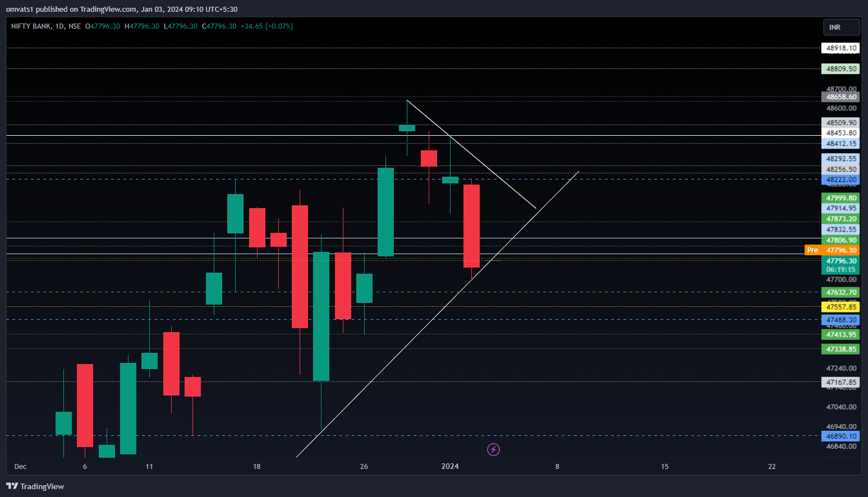The height and width of the screenshot is (497, 868).
Task: Click the 47240.00 axis tick
Action: pyautogui.click(x=841, y=368)
